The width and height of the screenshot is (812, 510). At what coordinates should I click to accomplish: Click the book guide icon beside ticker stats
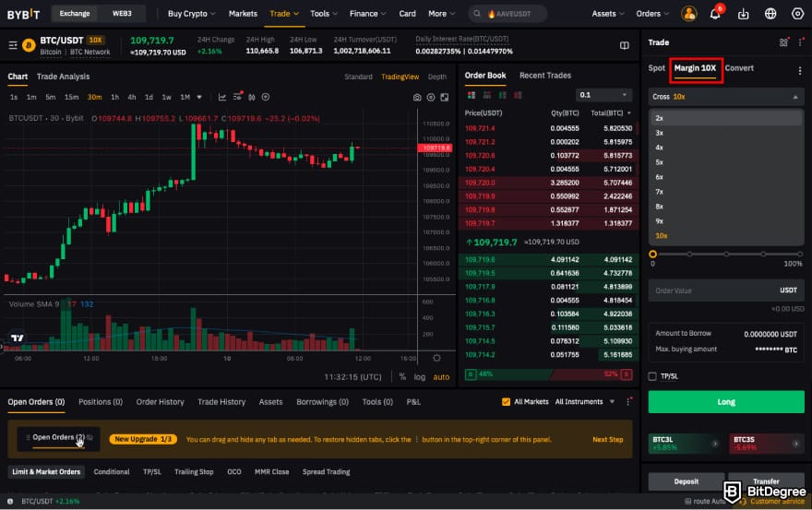pos(625,45)
